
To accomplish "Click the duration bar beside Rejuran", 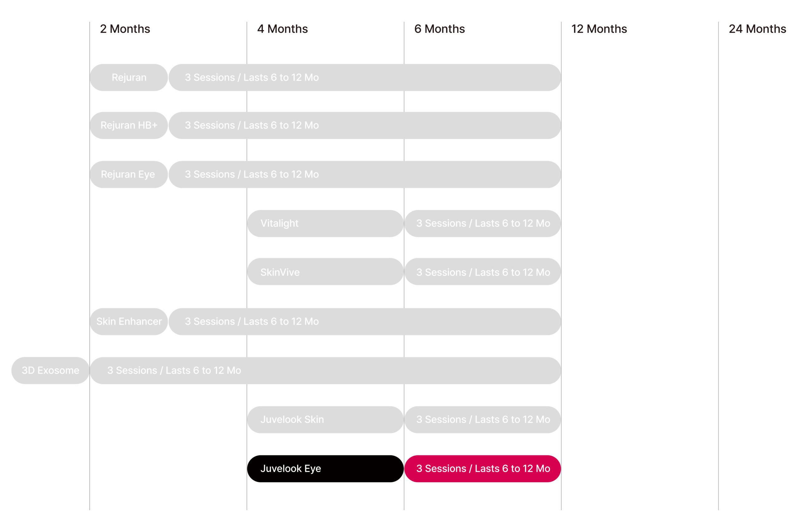I will coord(365,77).
